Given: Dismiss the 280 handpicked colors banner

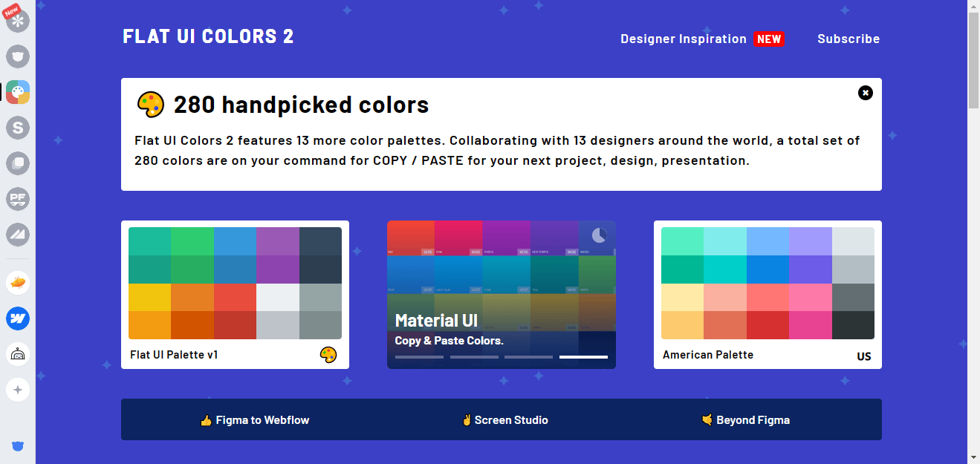Looking at the screenshot, I should coord(866,93).
